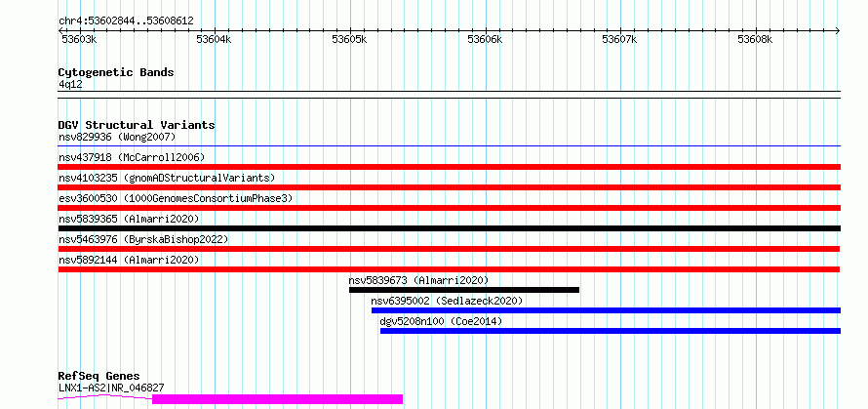Open variant nsv5839365 (Almarri2020) label
Screen dimensions: 868x409
click(x=129, y=219)
